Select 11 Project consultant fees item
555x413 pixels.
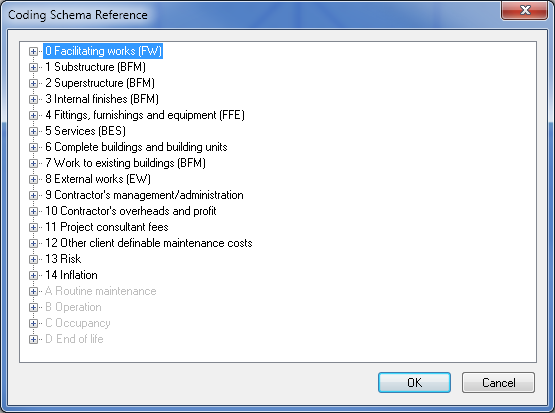107,227
